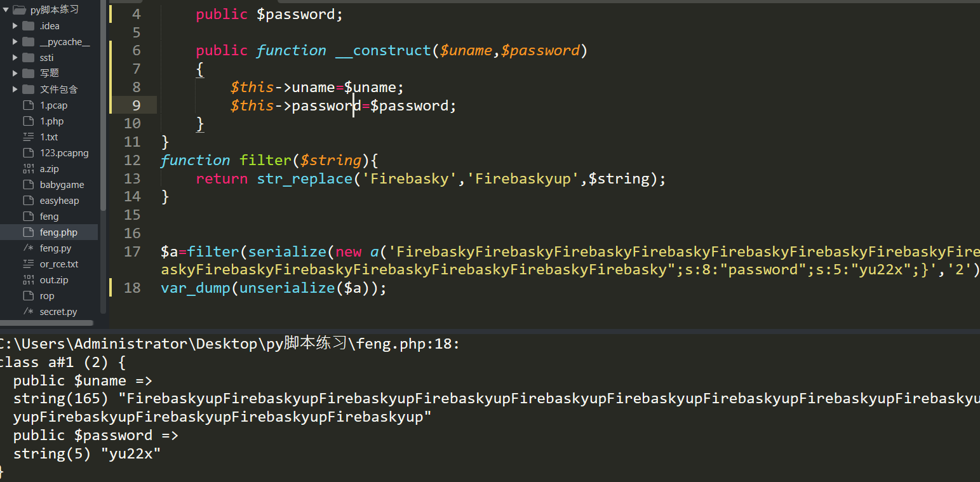The image size is (980, 482).
Task: Click line number 17 in gutter
Action: (x=132, y=251)
